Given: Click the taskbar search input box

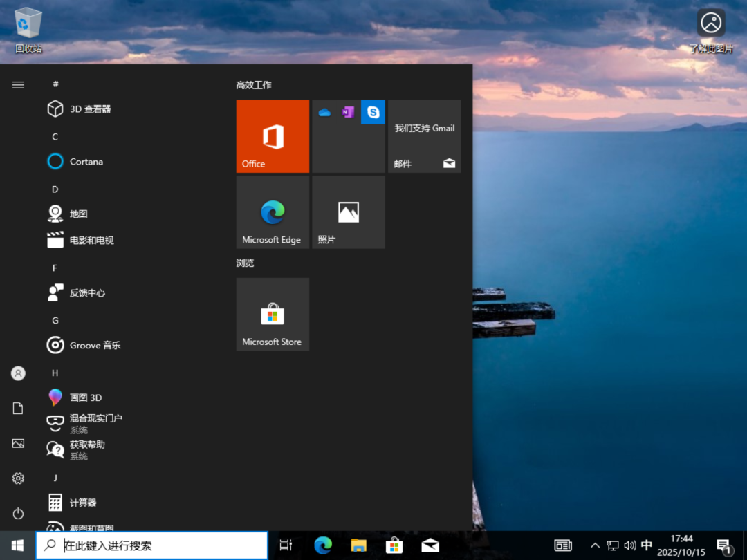Looking at the screenshot, I should tap(152, 545).
